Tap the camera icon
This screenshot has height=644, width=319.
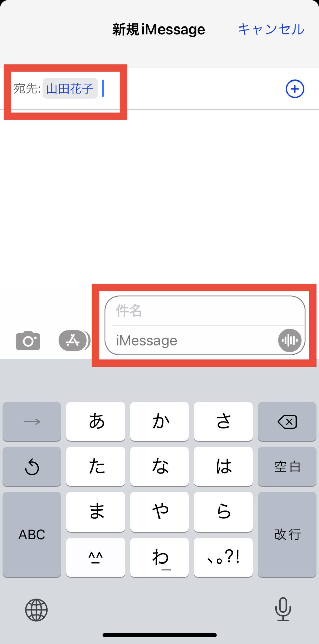28,340
